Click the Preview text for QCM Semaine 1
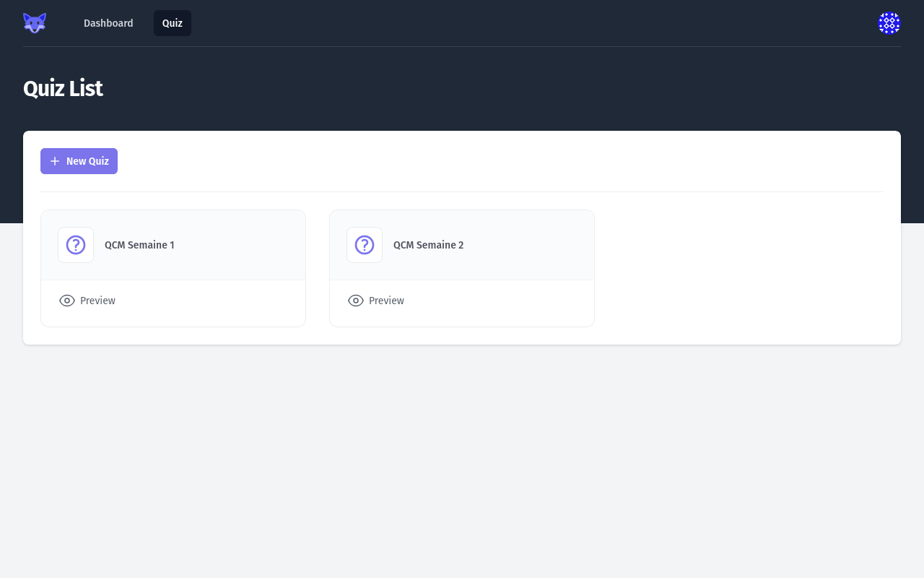The image size is (924, 578). point(97,301)
